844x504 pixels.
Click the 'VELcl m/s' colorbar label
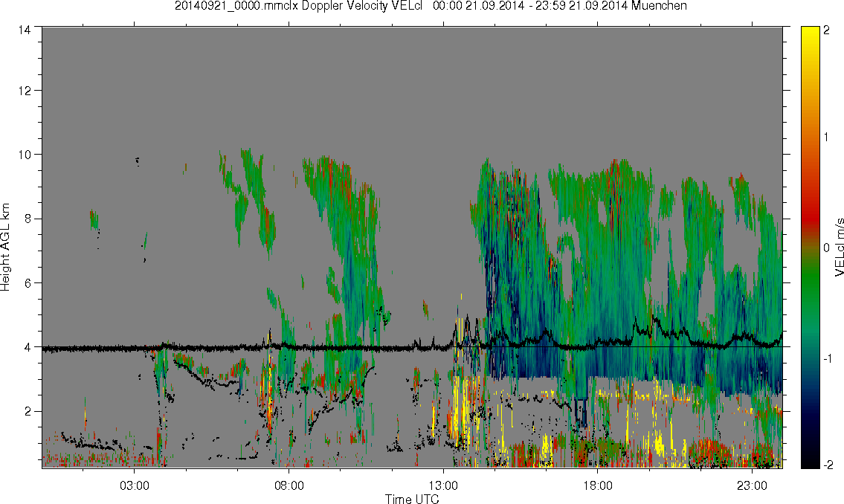coord(839,248)
